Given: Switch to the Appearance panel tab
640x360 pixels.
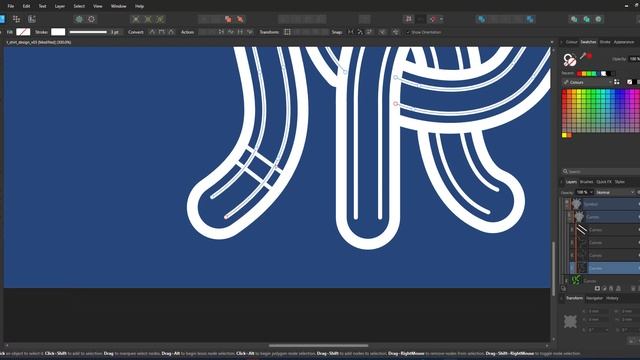Looking at the screenshot, I should point(624,42).
